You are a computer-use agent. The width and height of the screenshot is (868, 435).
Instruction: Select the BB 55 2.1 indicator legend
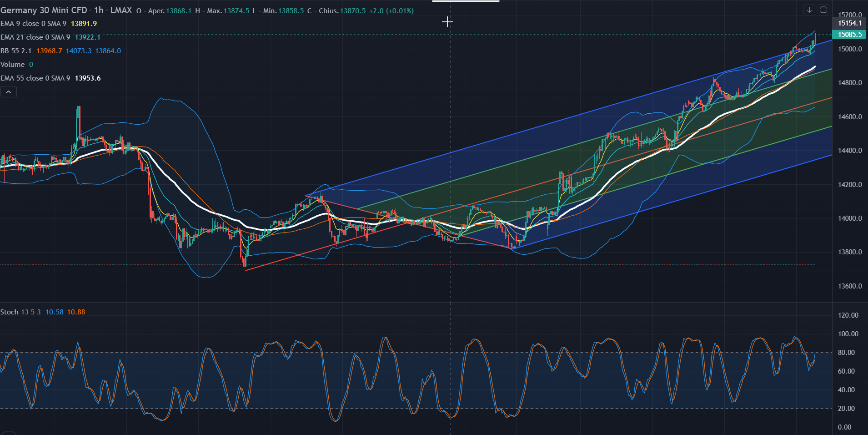(x=16, y=51)
